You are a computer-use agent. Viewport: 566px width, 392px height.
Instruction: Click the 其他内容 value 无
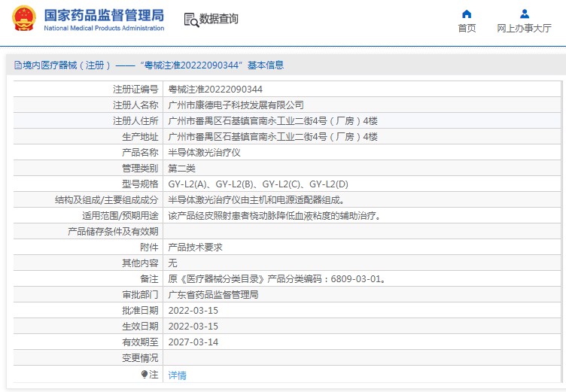point(172,263)
